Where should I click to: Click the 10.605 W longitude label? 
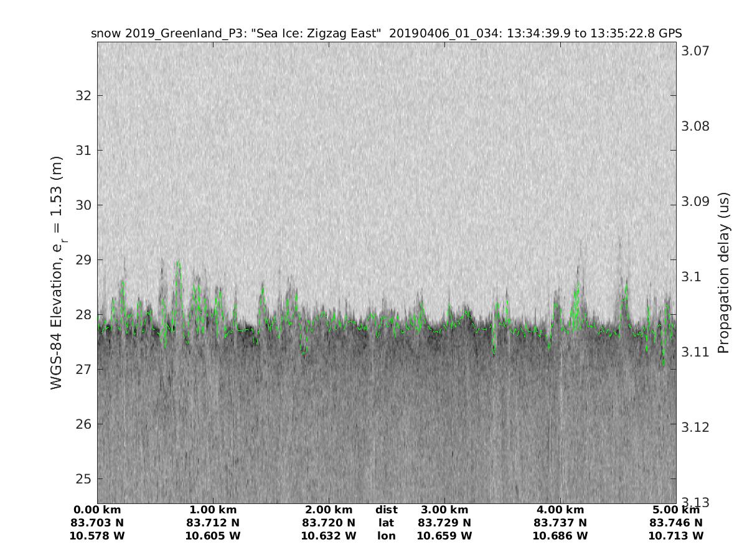[213, 536]
